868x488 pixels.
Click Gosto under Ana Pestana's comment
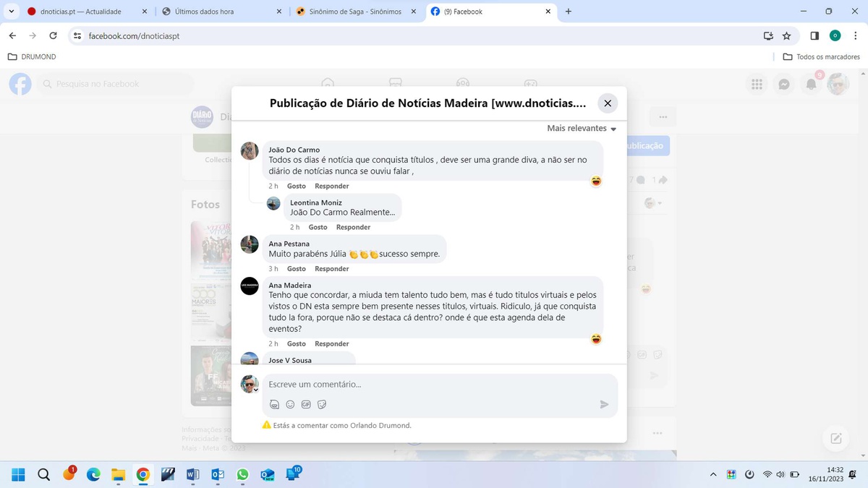point(296,269)
